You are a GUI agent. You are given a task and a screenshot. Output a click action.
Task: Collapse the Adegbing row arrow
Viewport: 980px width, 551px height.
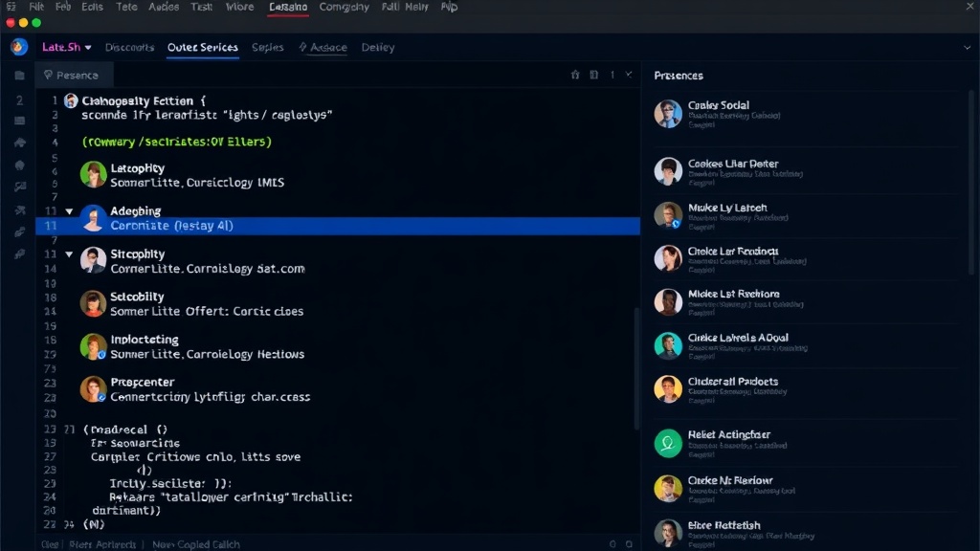point(69,211)
